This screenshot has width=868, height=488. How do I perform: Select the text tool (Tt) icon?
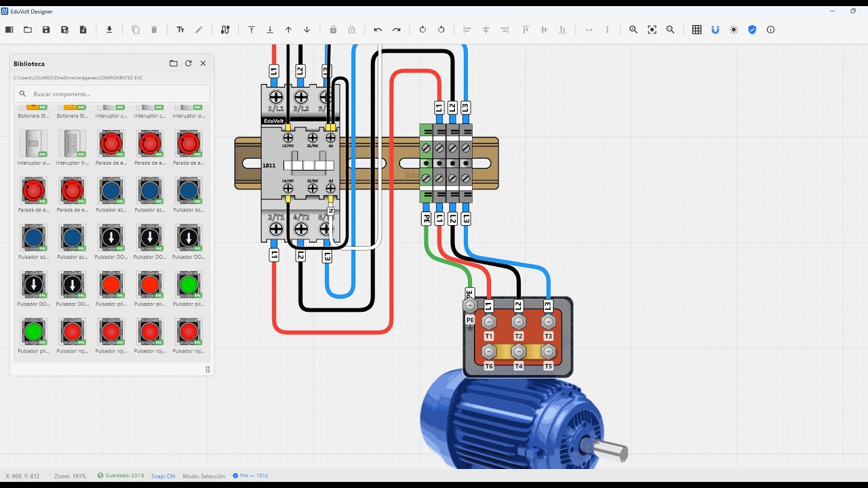pyautogui.click(x=180, y=30)
